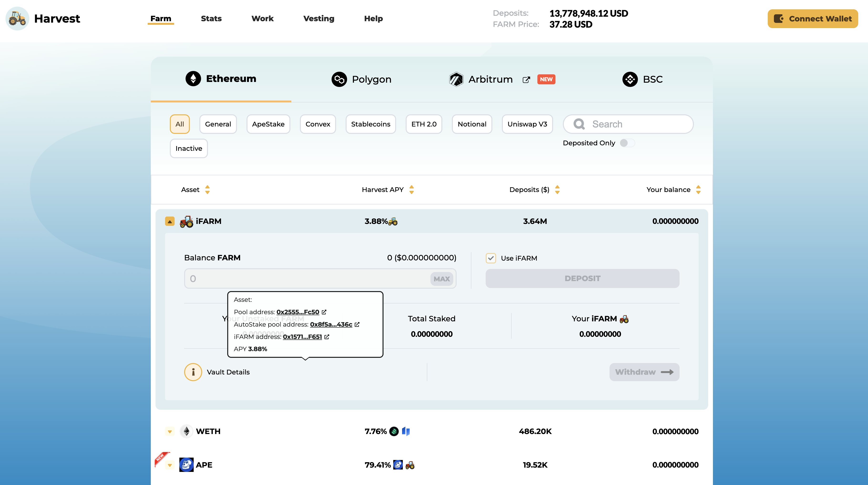Click the WETH Ethereum token icon
868x485 pixels.
tap(186, 431)
